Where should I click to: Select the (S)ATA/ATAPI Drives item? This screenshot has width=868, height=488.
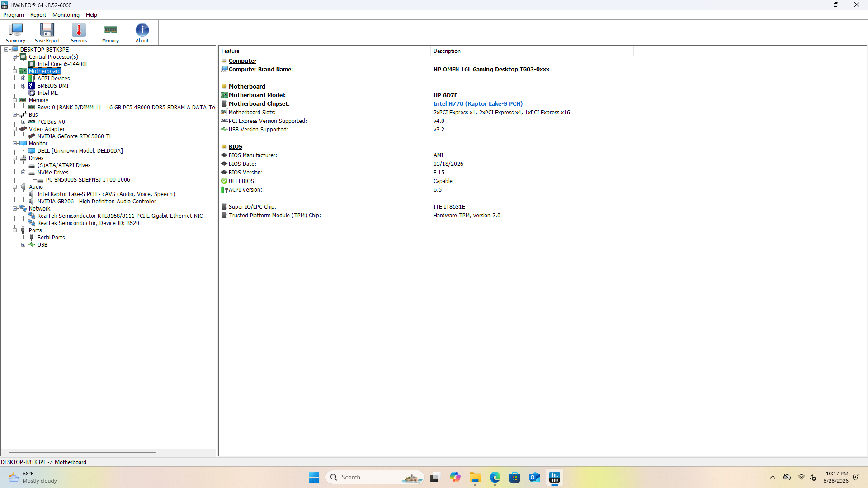click(64, 165)
